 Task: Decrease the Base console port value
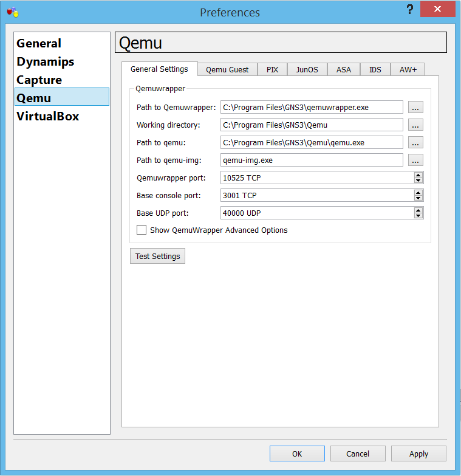point(418,198)
